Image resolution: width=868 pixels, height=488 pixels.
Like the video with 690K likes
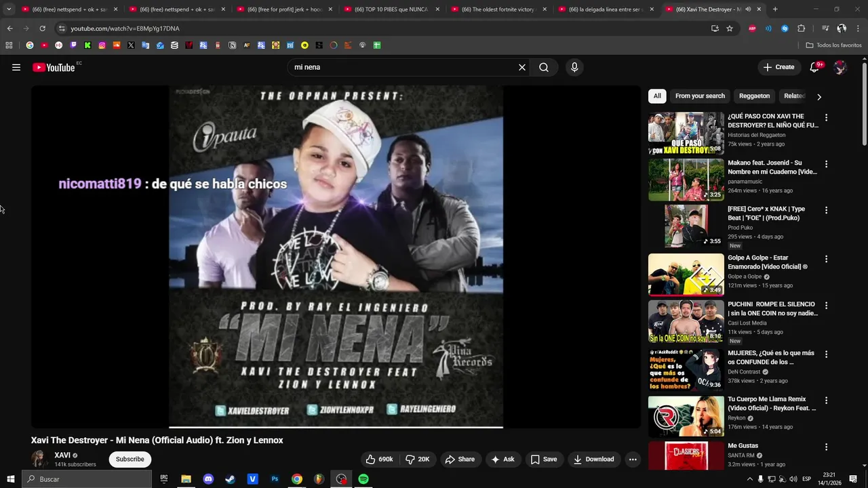pos(379,459)
